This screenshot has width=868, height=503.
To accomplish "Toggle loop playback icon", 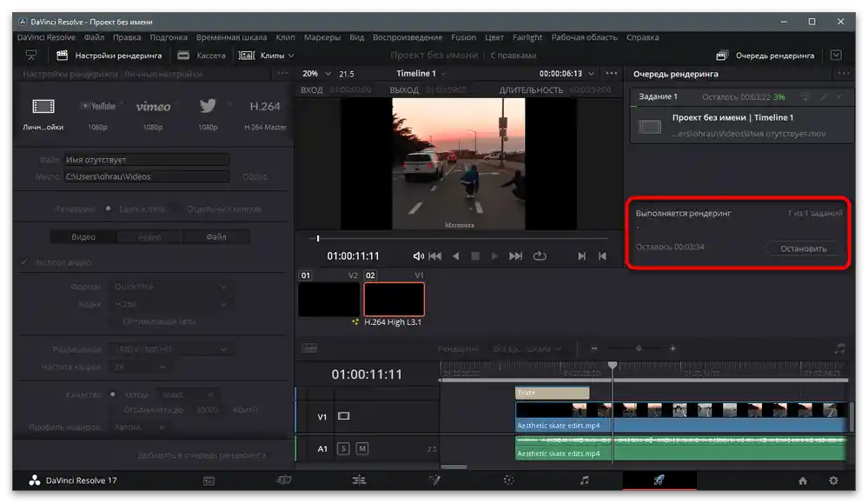I will tap(540, 256).
